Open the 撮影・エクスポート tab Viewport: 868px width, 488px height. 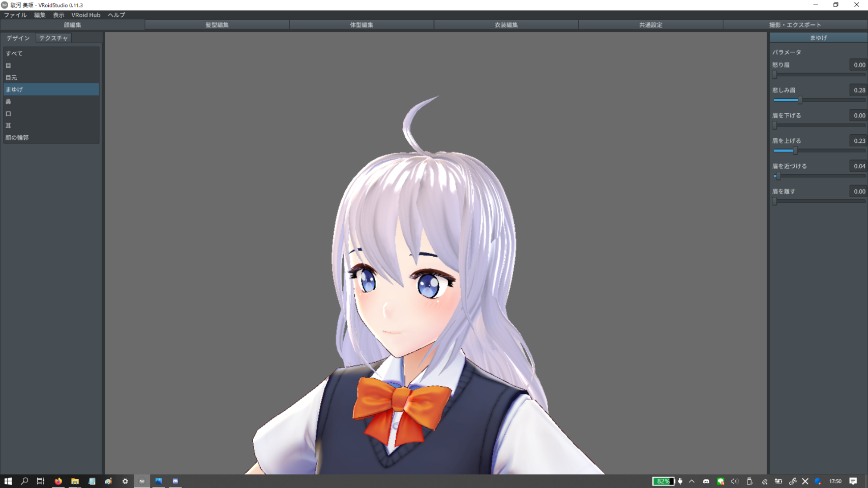[795, 25]
